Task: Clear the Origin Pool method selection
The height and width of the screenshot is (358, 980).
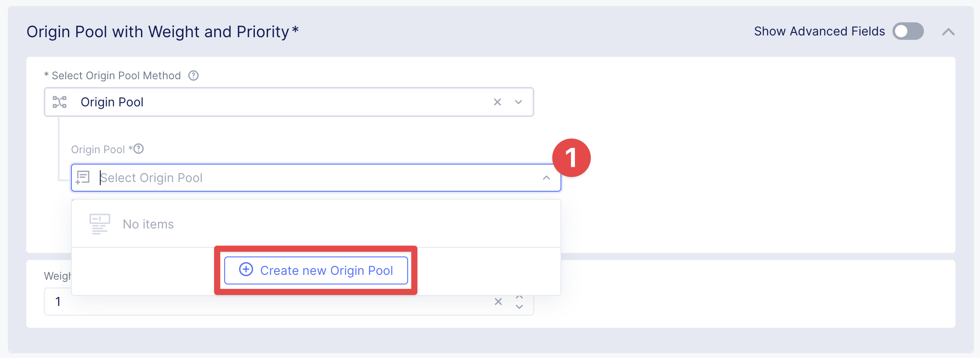Action: 497,102
